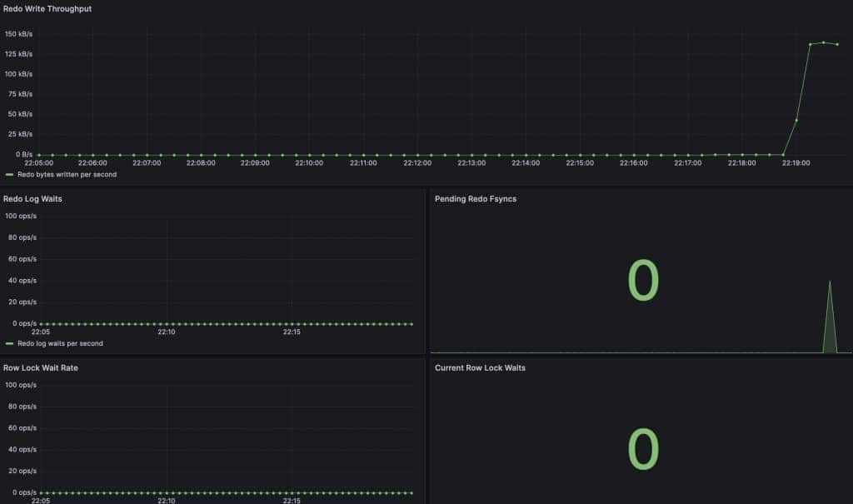Click '0 ops/s' label in Row Lock Wait Rate panel
The height and width of the screenshot is (504, 853).
(24, 492)
